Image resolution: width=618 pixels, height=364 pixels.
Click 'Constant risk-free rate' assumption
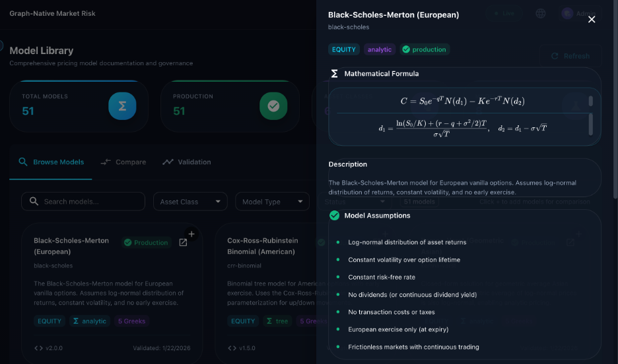coord(382,277)
